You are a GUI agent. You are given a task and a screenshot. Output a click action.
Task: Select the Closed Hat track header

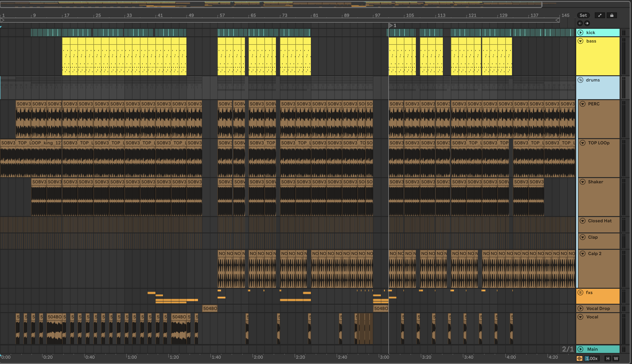coord(599,221)
